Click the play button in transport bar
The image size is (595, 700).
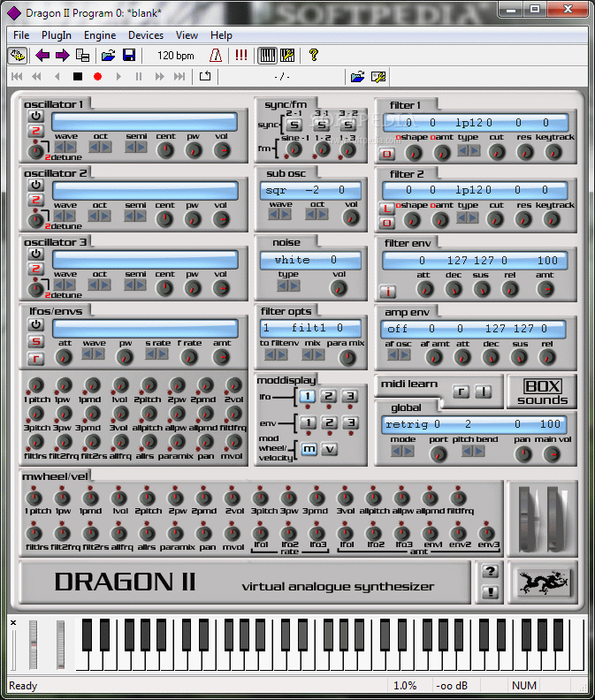click(x=118, y=77)
